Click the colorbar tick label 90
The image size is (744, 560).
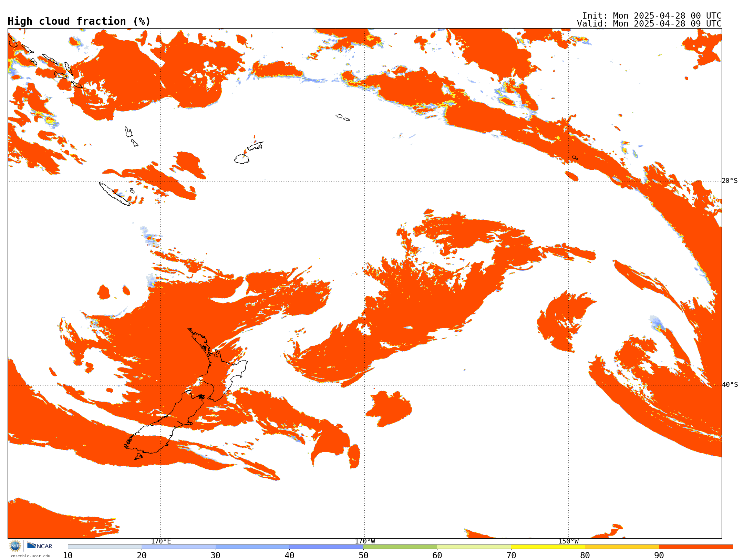click(659, 556)
